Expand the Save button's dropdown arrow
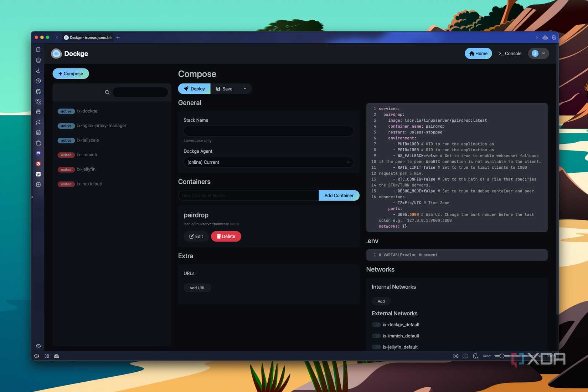 click(245, 88)
